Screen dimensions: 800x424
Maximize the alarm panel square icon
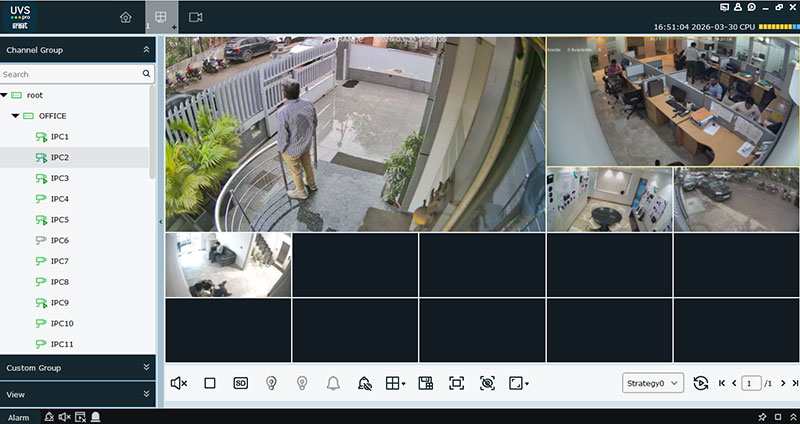click(x=778, y=417)
